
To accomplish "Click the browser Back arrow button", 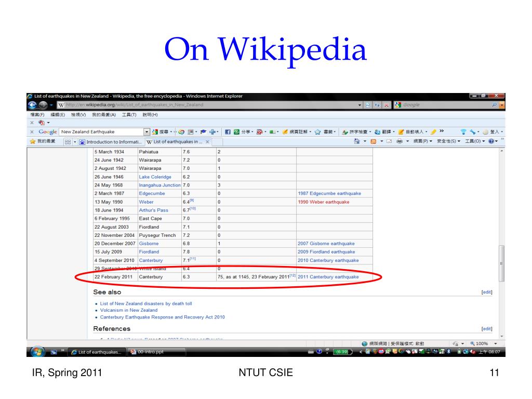I will point(32,105).
